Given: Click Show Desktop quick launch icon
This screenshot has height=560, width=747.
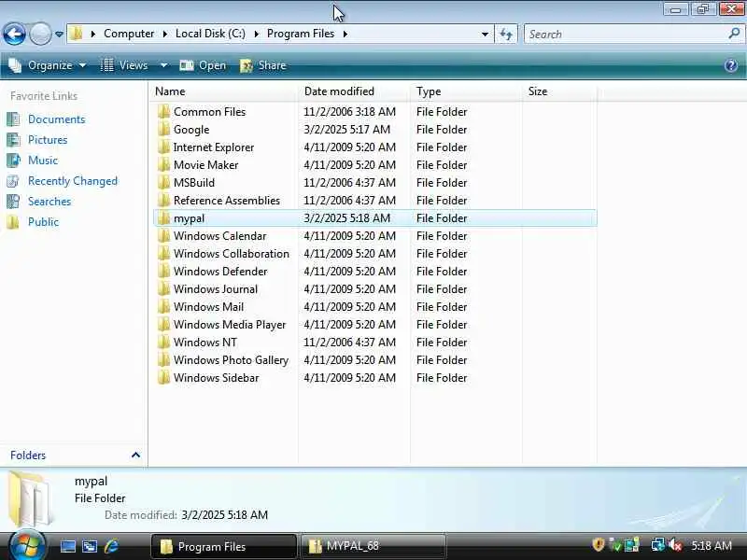Looking at the screenshot, I should tap(67, 546).
